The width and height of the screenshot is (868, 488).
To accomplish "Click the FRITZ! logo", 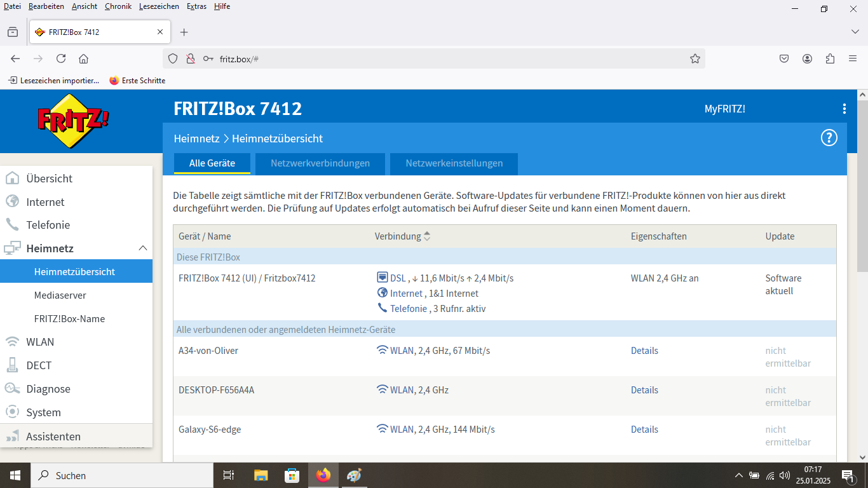I will point(74,121).
